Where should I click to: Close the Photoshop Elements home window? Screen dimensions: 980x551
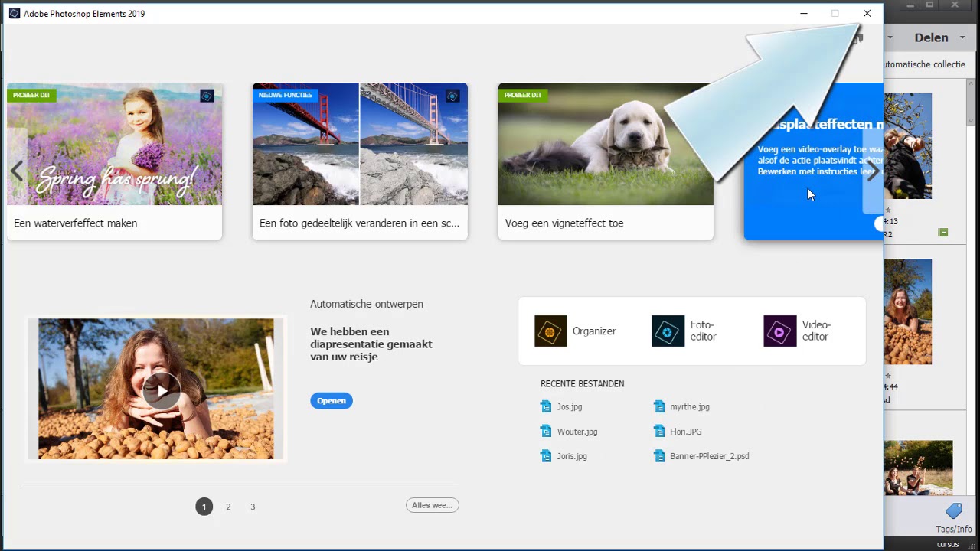(x=867, y=13)
